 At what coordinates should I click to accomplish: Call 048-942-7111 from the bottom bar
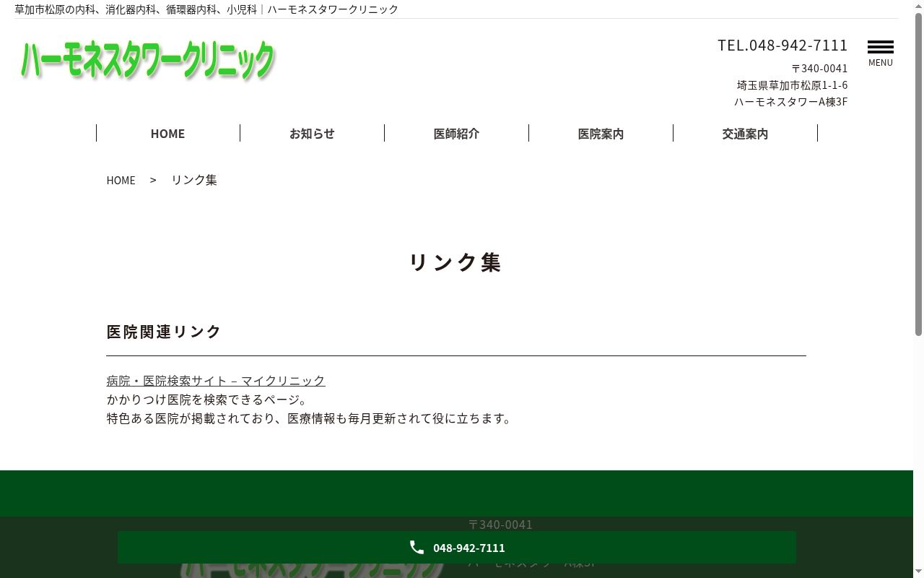(x=457, y=548)
